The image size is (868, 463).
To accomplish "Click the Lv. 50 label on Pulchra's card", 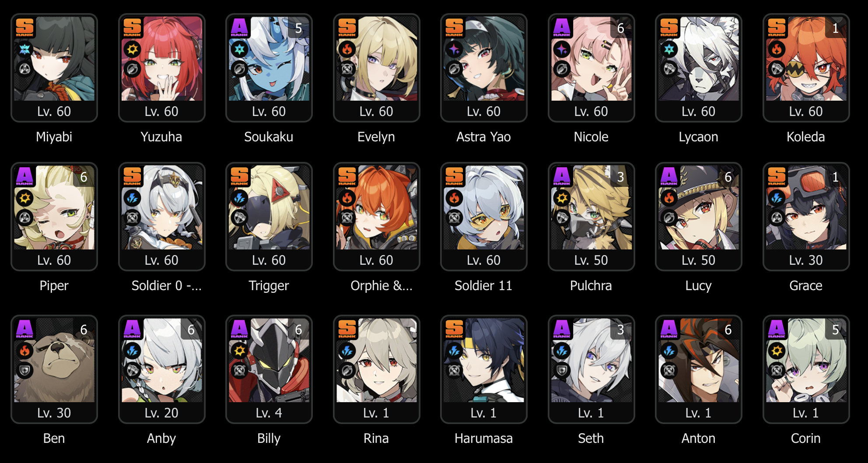I will pyautogui.click(x=591, y=260).
